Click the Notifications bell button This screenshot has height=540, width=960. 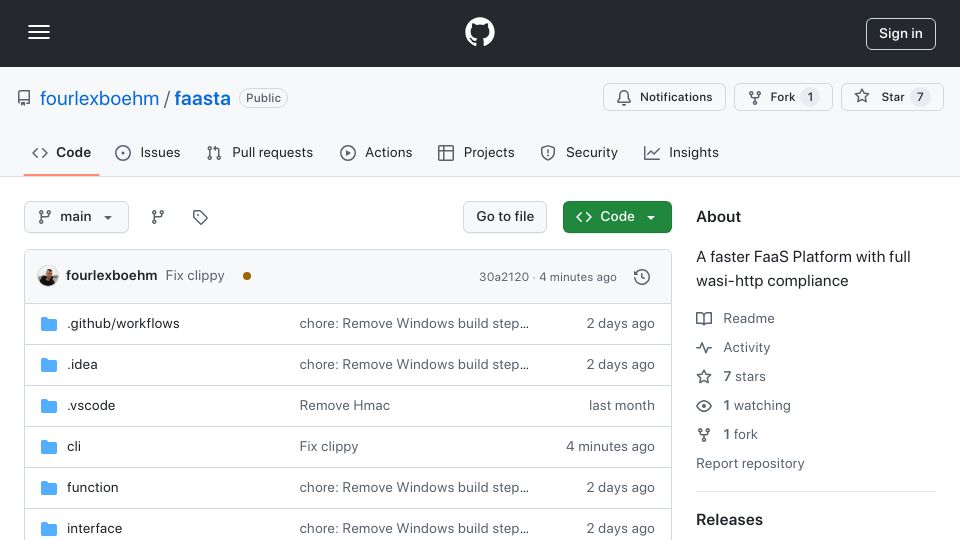coord(664,97)
